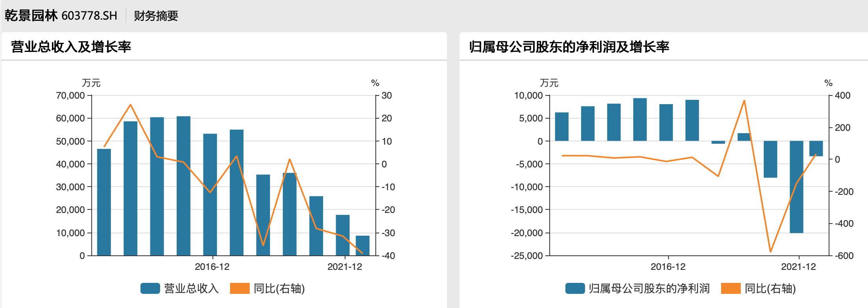Click the highest peak of the revenue growth line
This screenshot has width=868, height=308.
coord(130,105)
